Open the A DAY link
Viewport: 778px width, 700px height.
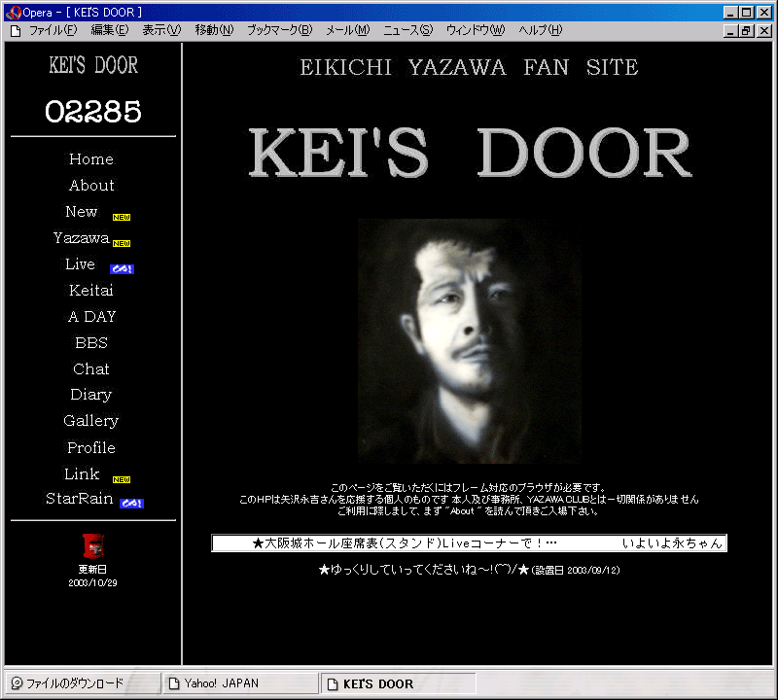pyautogui.click(x=91, y=317)
